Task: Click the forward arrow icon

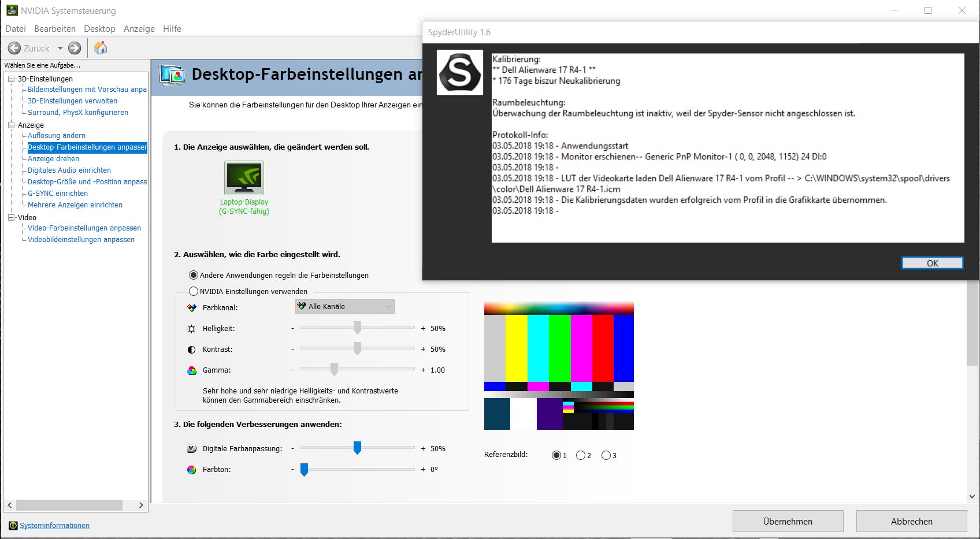Action: pyautogui.click(x=75, y=48)
